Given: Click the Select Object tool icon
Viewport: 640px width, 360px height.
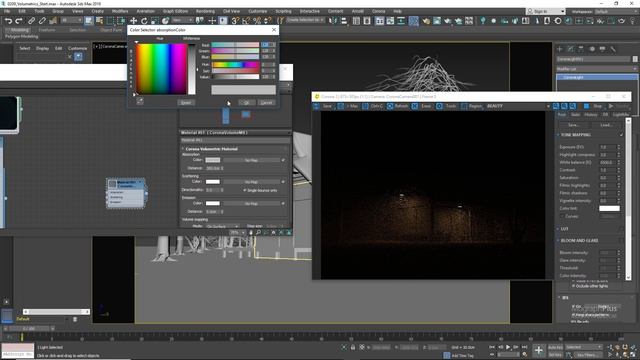Looking at the screenshot, I should tap(89, 20).
